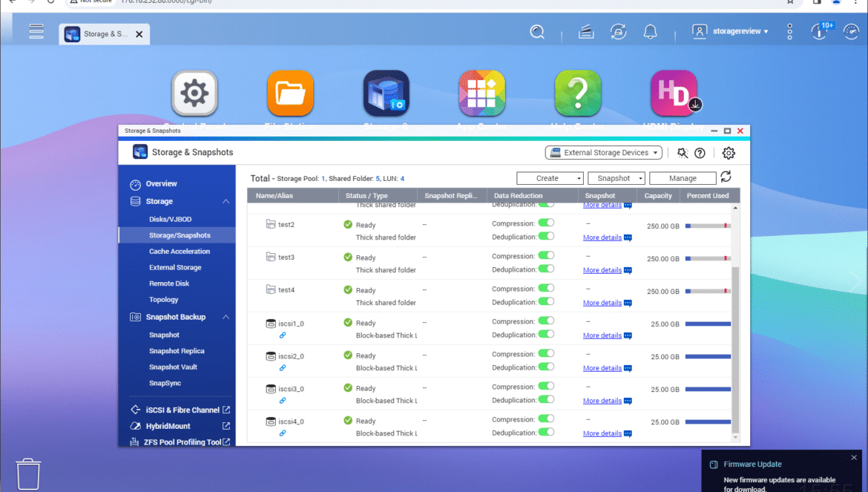Launch HDMI Display desktop icon
Screen dimensions: 868x492
674,93
